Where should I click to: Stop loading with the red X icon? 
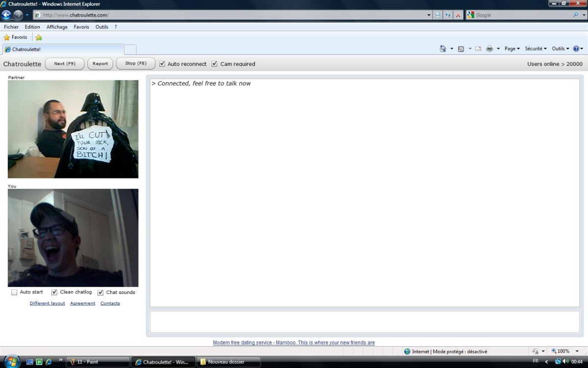(458, 15)
